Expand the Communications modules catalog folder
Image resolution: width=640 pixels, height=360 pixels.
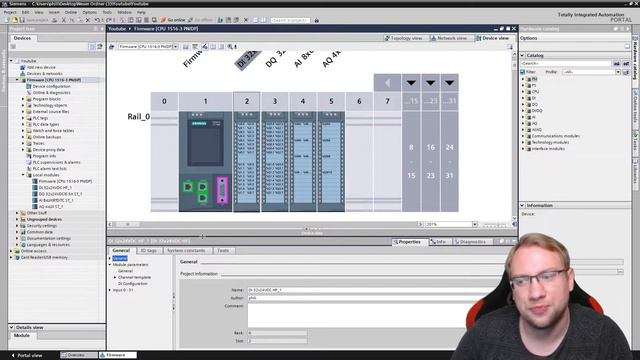pyautogui.click(x=523, y=136)
